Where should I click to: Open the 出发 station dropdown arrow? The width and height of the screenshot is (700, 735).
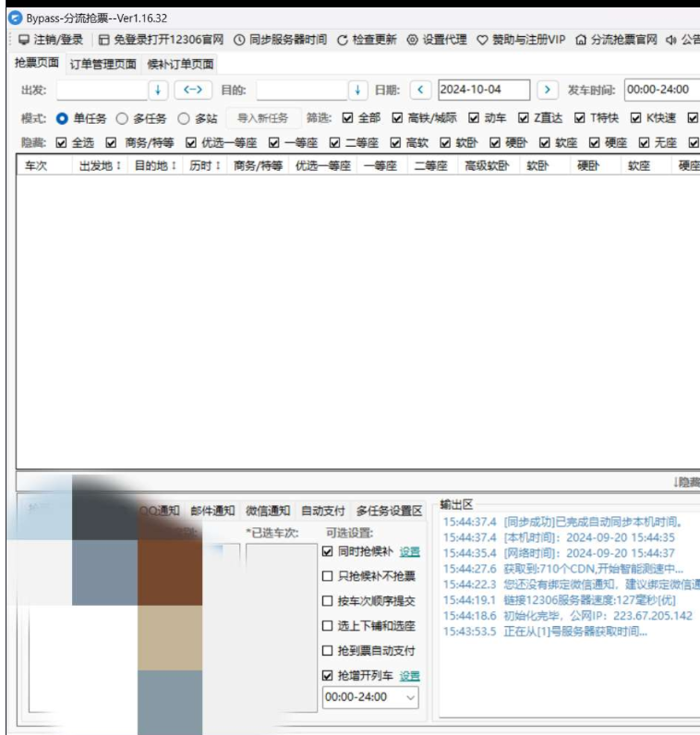(157, 90)
